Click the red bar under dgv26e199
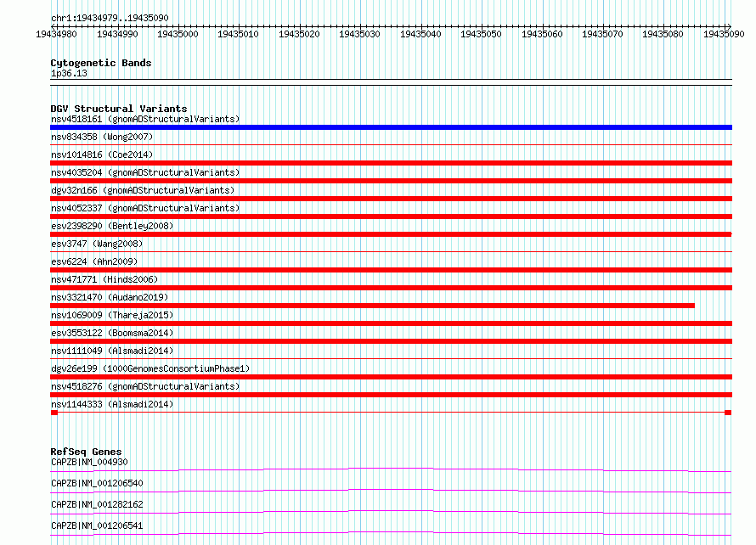The image size is (756, 545). pyautogui.click(x=391, y=377)
